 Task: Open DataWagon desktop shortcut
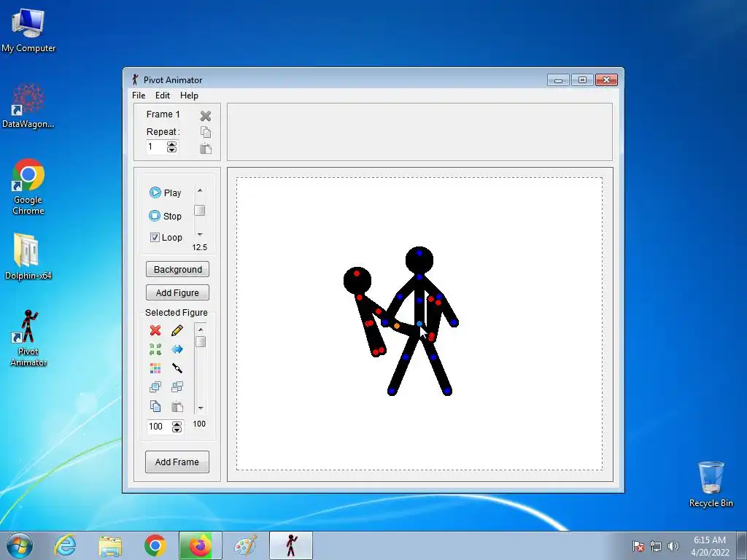(28, 106)
